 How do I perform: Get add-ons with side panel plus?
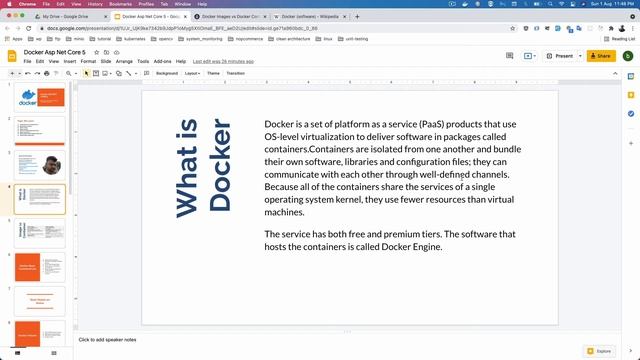[631, 143]
